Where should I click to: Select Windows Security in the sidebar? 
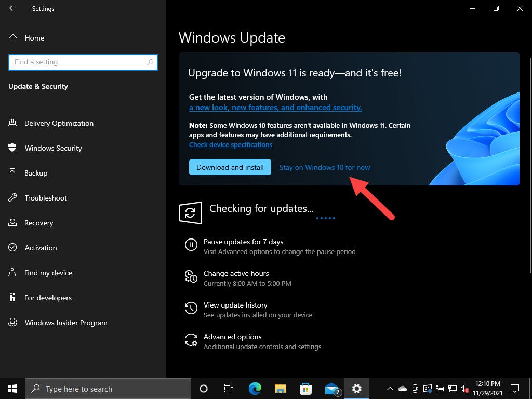pyautogui.click(x=53, y=148)
